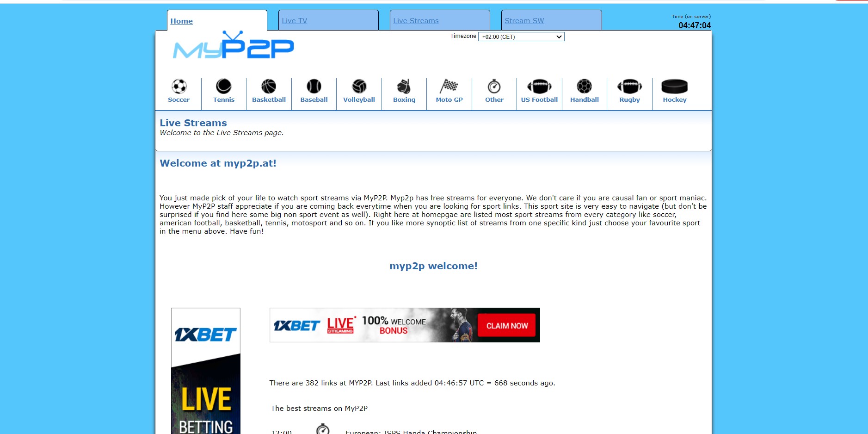This screenshot has height=434, width=868.
Task: Click the MyP2P logo
Action: click(x=233, y=46)
